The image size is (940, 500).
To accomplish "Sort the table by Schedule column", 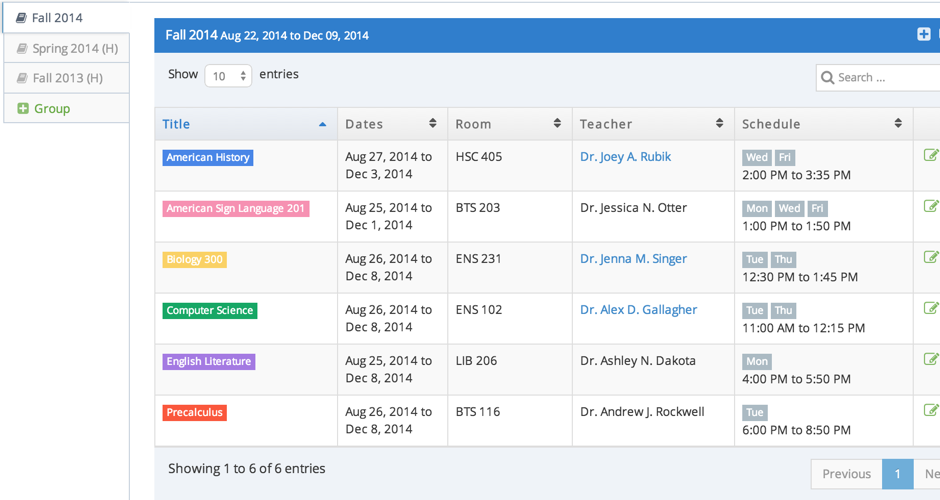I will pyautogui.click(x=823, y=124).
